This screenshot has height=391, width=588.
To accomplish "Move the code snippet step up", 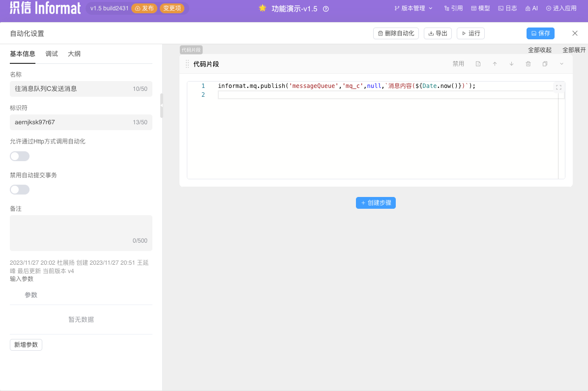I will 495,63.
